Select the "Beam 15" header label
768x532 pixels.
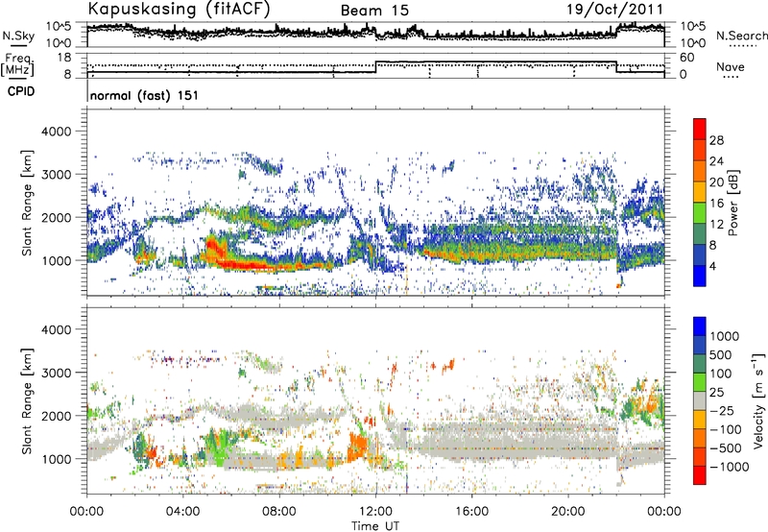coord(374,11)
